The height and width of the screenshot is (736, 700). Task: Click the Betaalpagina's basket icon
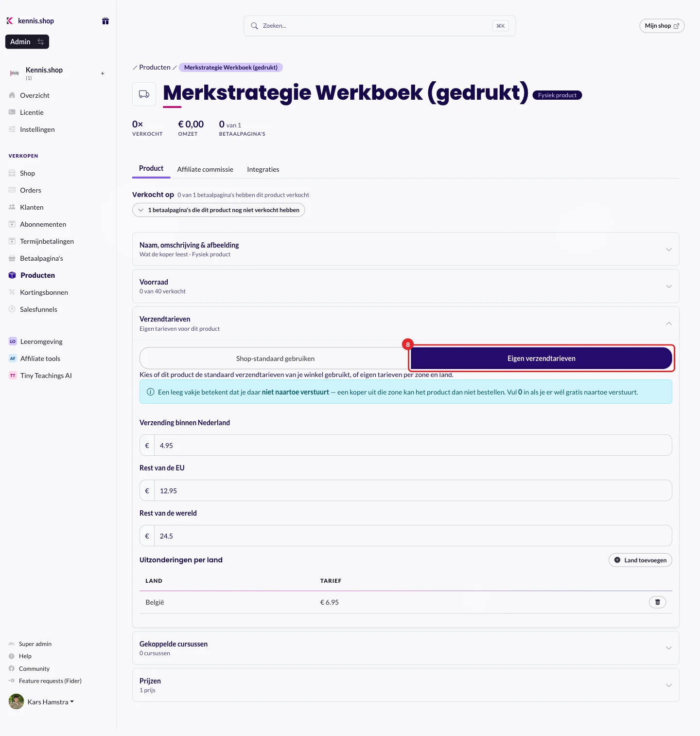coord(12,258)
